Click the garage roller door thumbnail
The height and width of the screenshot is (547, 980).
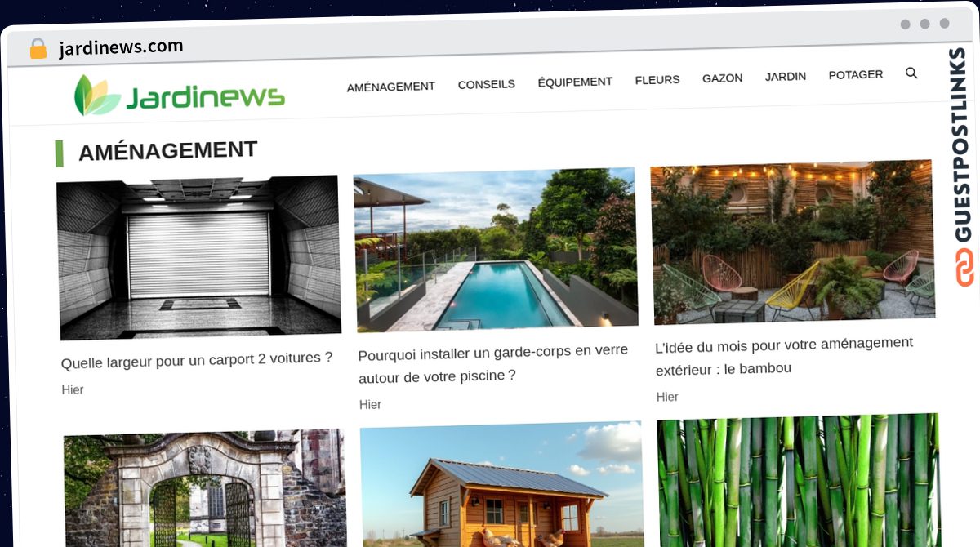tap(199, 257)
